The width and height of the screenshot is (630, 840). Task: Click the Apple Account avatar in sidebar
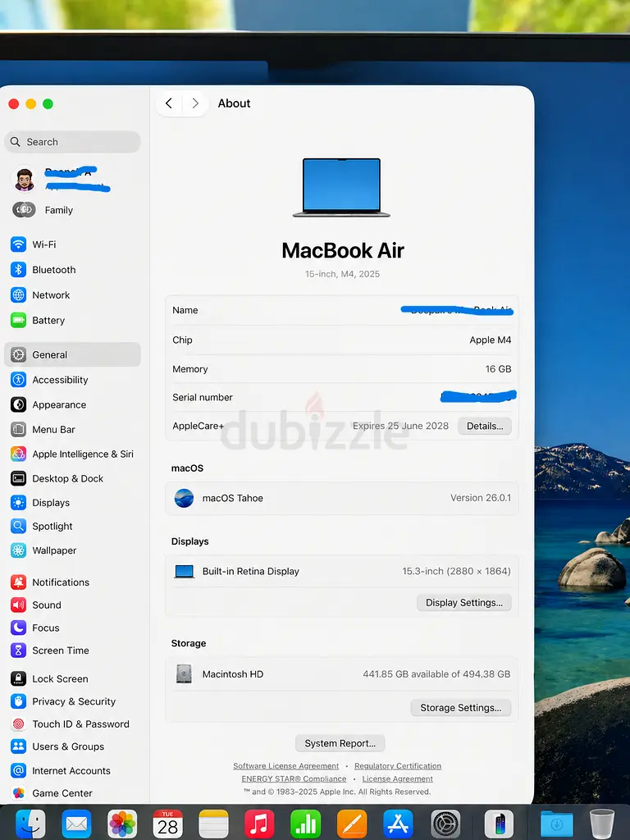[x=24, y=180]
